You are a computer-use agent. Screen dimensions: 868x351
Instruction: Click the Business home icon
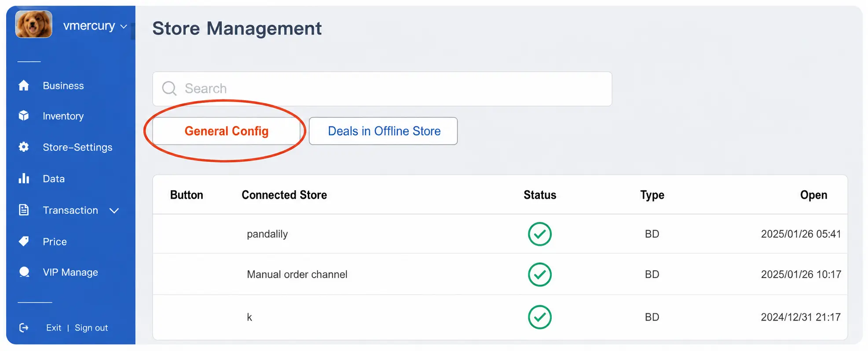point(24,85)
